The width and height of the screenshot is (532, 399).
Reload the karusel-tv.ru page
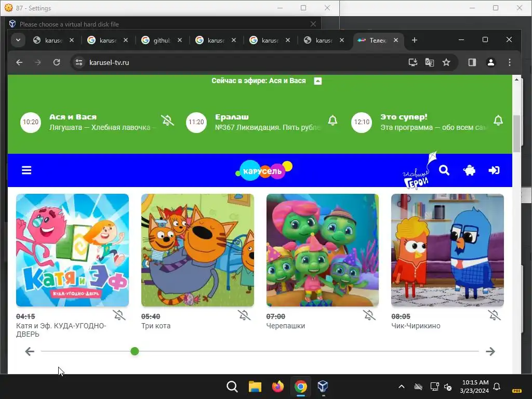coord(57,62)
